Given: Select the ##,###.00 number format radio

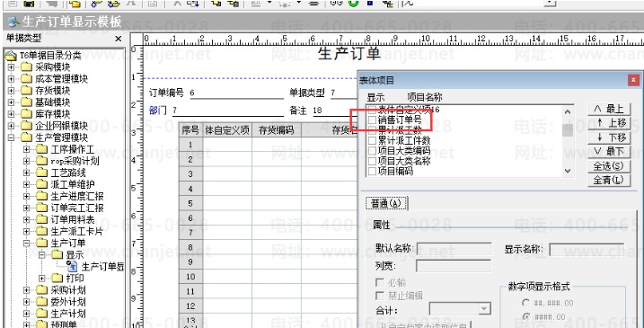Looking at the screenshot, I should click(x=525, y=303).
